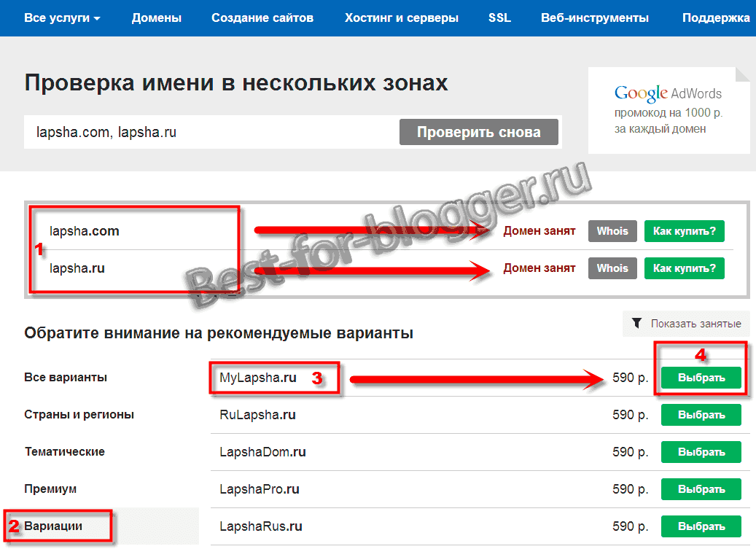Toggle the 'Показать занятые' filter
The height and width of the screenshot is (549, 756).
[x=686, y=324]
